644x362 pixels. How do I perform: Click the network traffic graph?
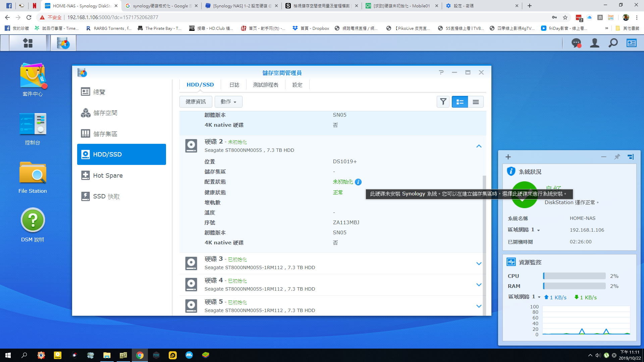(586, 320)
